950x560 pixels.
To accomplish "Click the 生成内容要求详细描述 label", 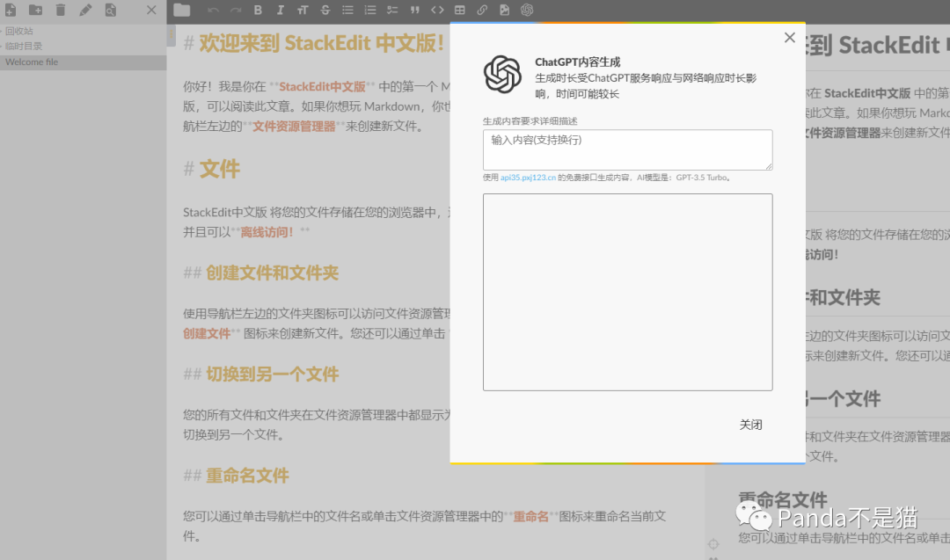I will tap(530, 121).
